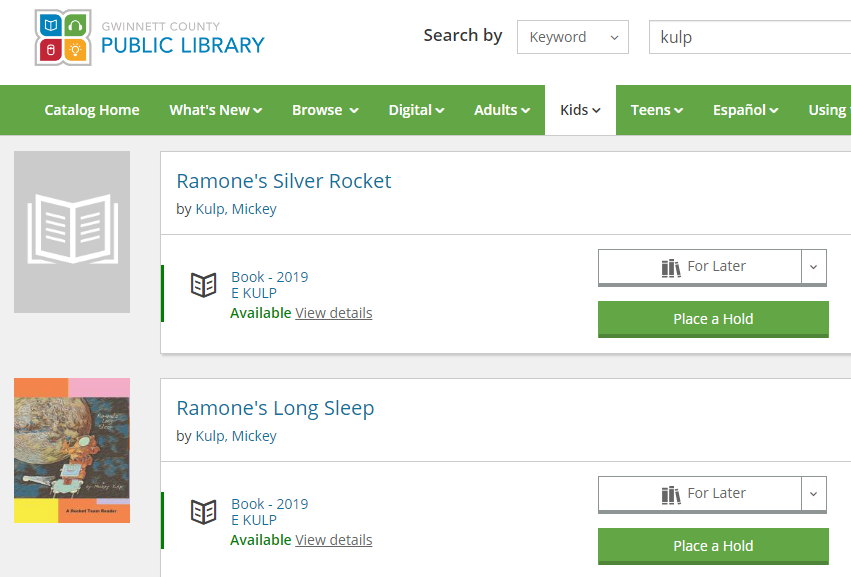Open the Search by Keyword dropdown
Screen dimensions: 851x577
click(572, 37)
